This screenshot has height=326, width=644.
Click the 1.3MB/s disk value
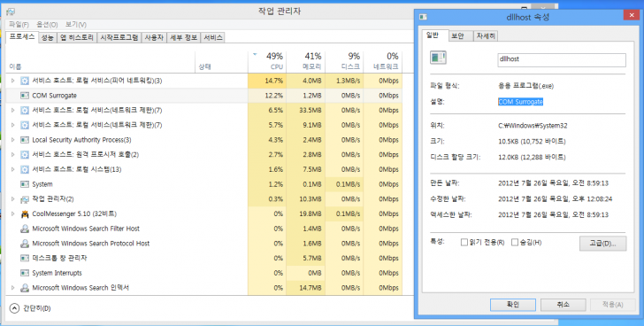[348, 81]
